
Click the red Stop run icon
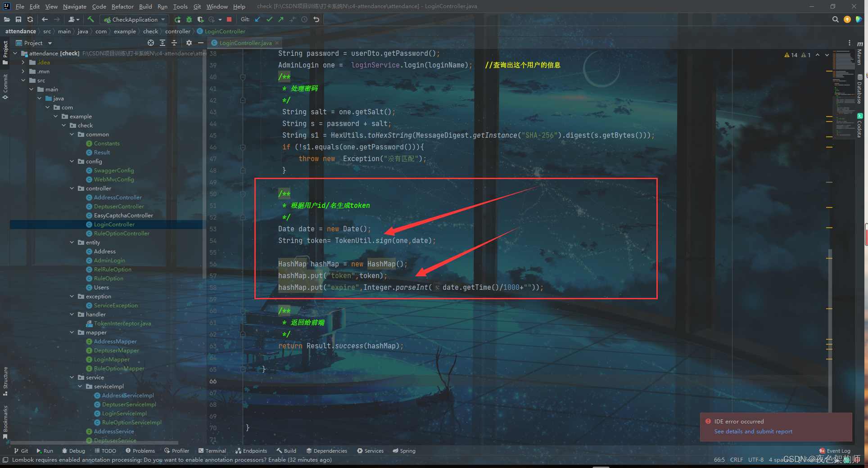tap(229, 19)
